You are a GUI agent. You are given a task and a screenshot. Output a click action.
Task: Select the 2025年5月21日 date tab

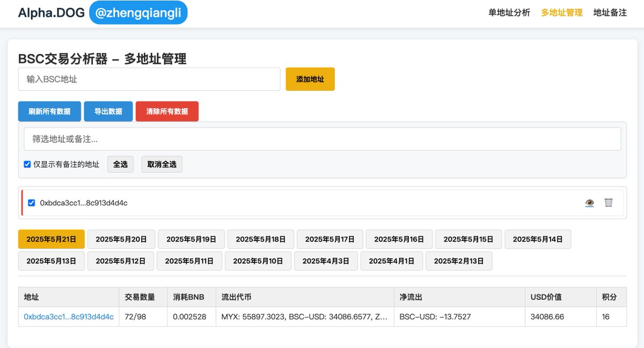[52, 239]
